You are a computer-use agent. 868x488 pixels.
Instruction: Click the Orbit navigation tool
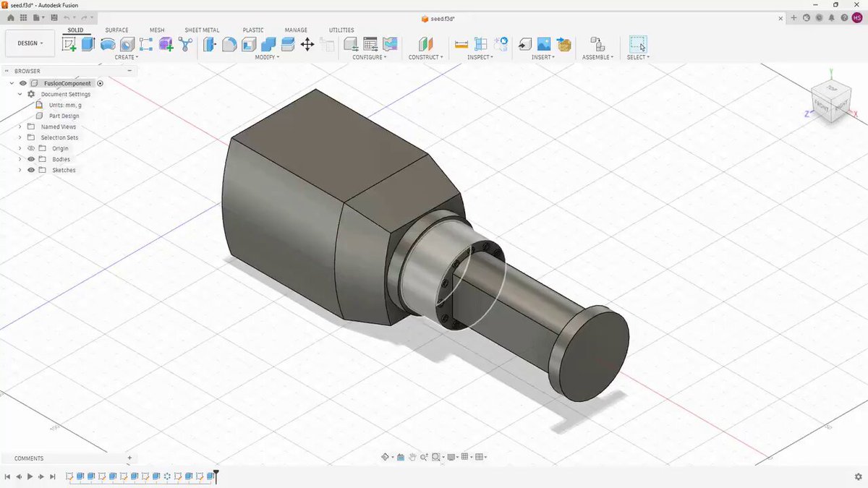click(x=386, y=457)
